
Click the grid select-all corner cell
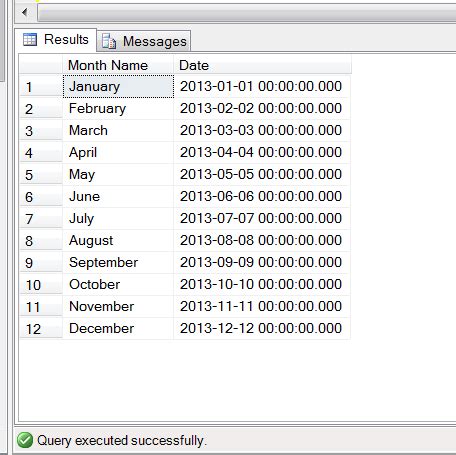pyautogui.click(x=41, y=65)
